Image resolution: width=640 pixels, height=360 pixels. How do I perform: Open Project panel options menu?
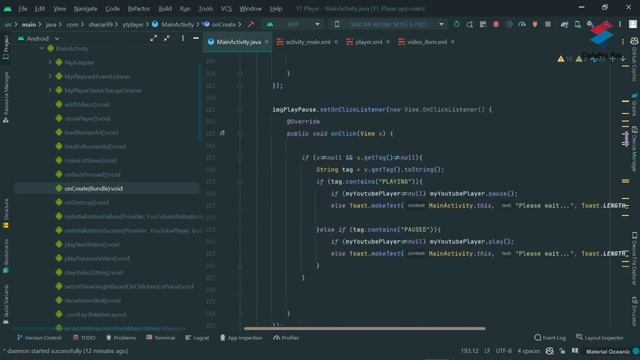[x=182, y=38]
